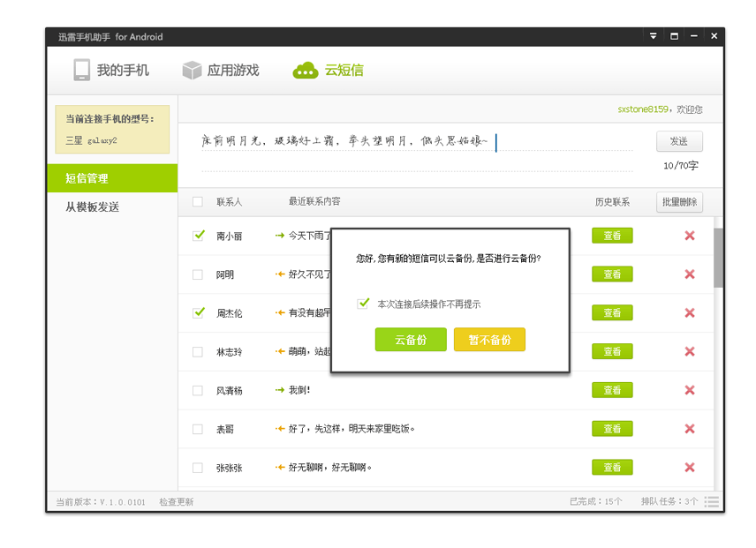
Task: Click the 排队任务：3个 status text
Action: coord(669,502)
